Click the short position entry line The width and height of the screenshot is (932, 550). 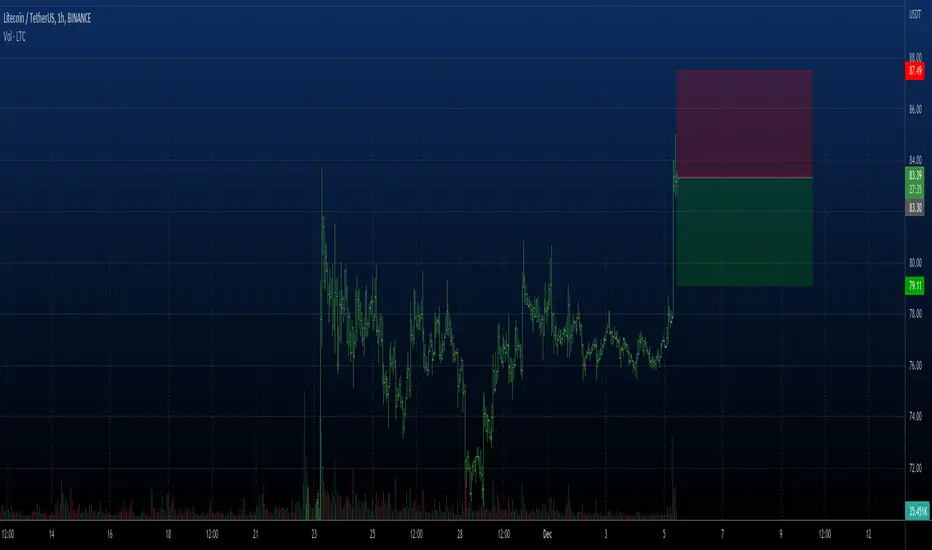point(744,178)
